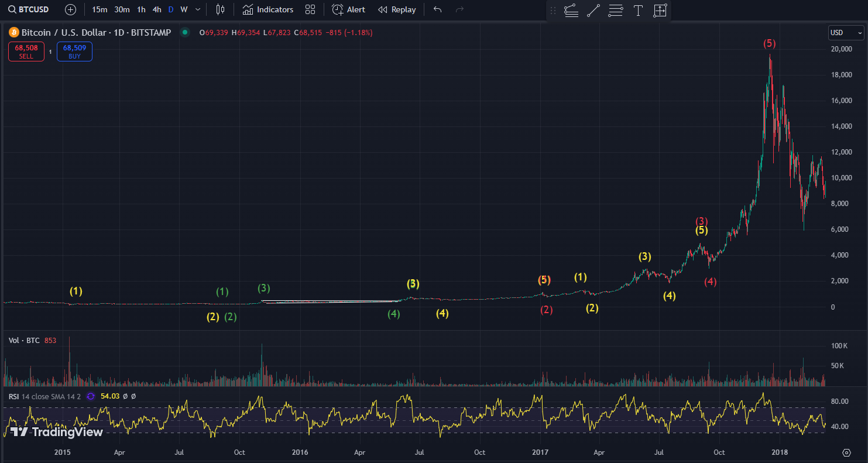Click the green (4) wave label
Screen dimensions: 868x463
[x=394, y=314]
